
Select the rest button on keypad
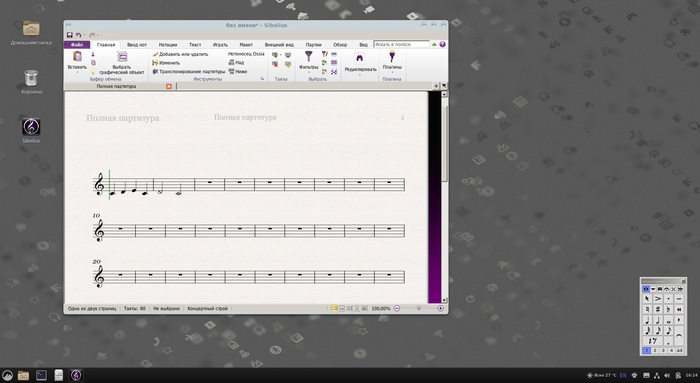pyautogui.click(x=653, y=341)
